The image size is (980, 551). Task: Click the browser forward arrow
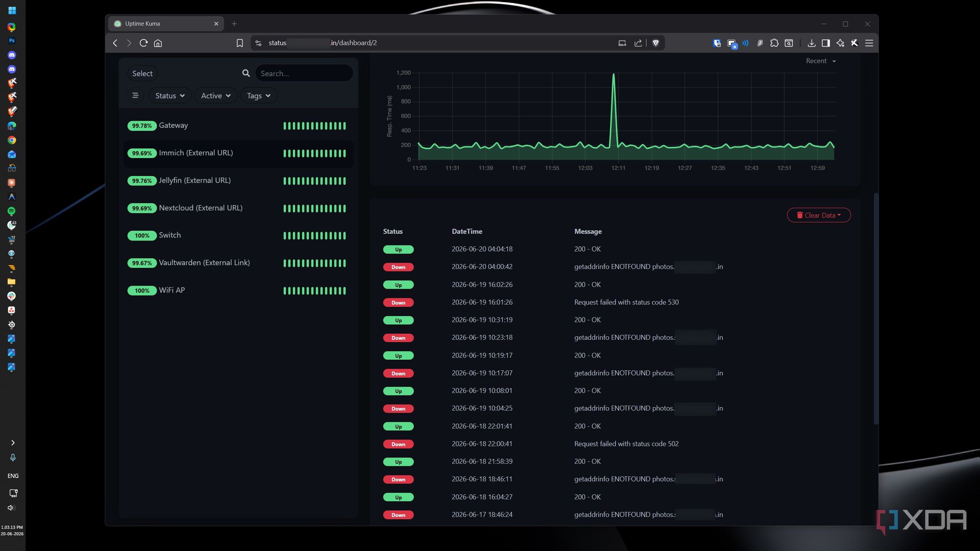click(x=129, y=43)
